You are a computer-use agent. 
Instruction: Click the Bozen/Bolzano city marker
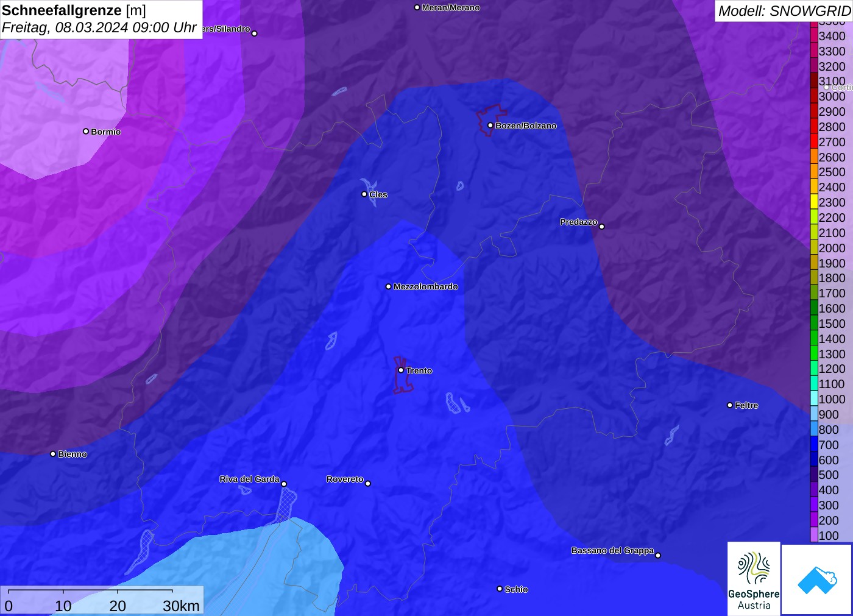[x=490, y=125]
